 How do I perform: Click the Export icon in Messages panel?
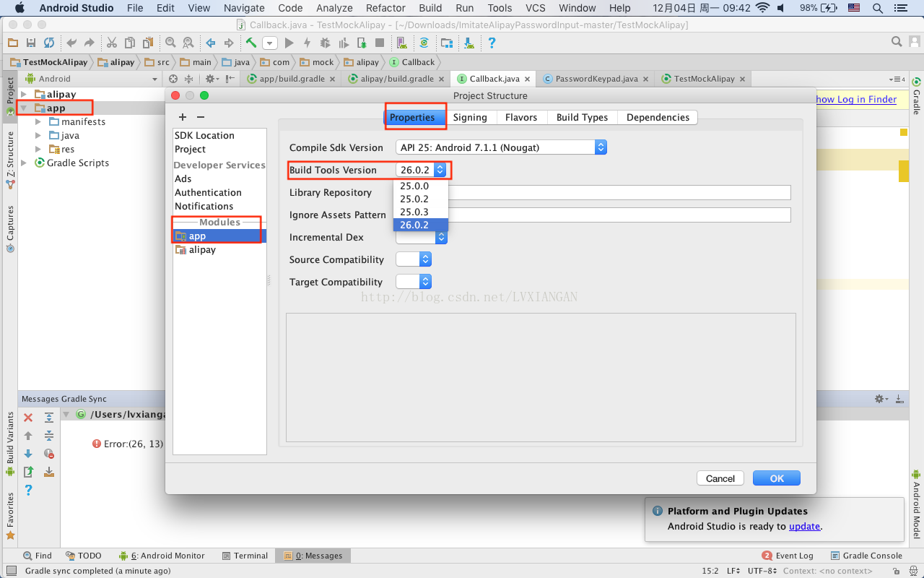coord(28,472)
